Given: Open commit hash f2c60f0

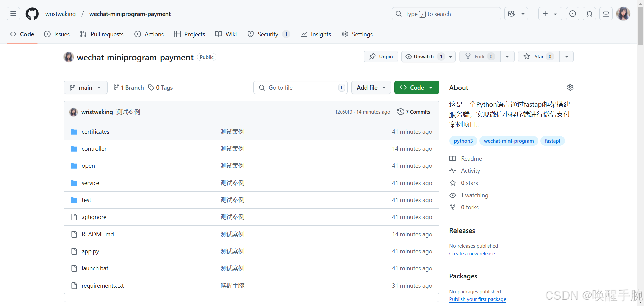Looking at the screenshot, I should [344, 112].
